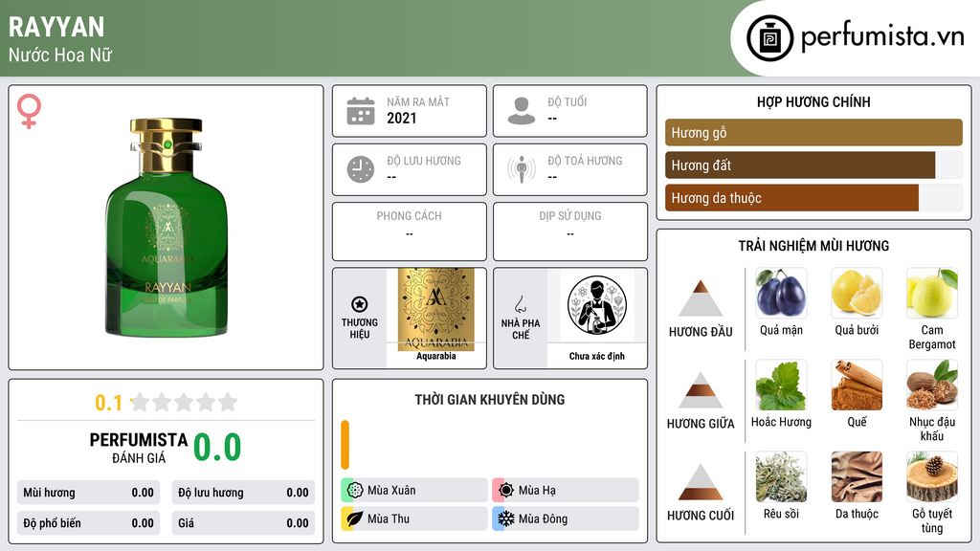The image size is (980, 551).
Task: Click the green 0.0 Perfumista score
Action: pyautogui.click(x=217, y=448)
